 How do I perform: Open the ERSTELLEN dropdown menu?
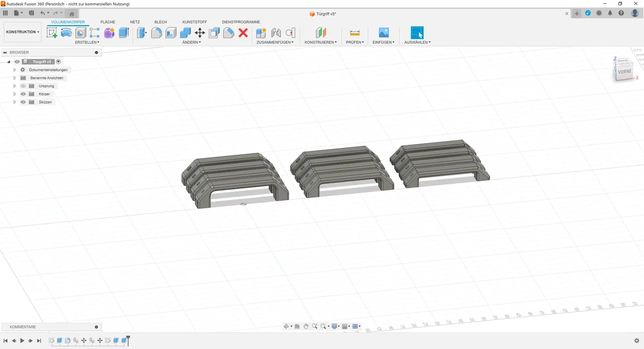tap(87, 42)
